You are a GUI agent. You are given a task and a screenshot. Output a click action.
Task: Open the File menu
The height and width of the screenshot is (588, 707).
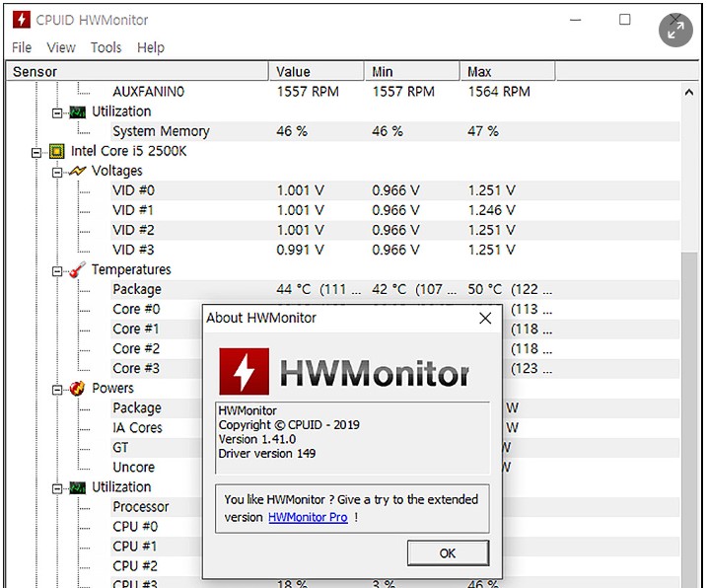pyautogui.click(x=22, y=47)
